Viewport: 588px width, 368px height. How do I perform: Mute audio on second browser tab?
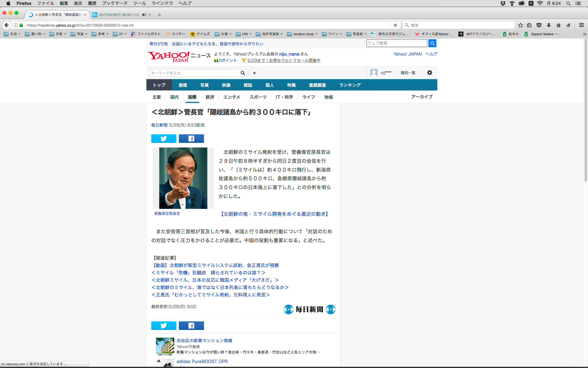(x=144, y=15)
